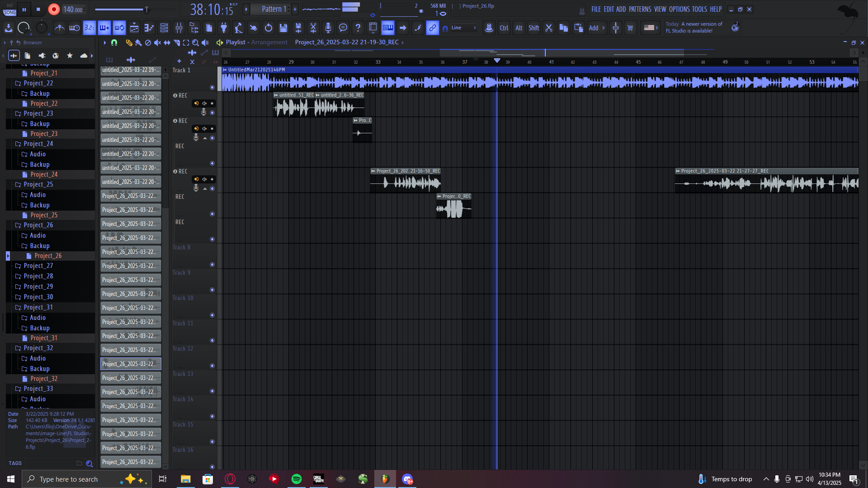Click the metronome icon in toolbar

coord(60,28)
